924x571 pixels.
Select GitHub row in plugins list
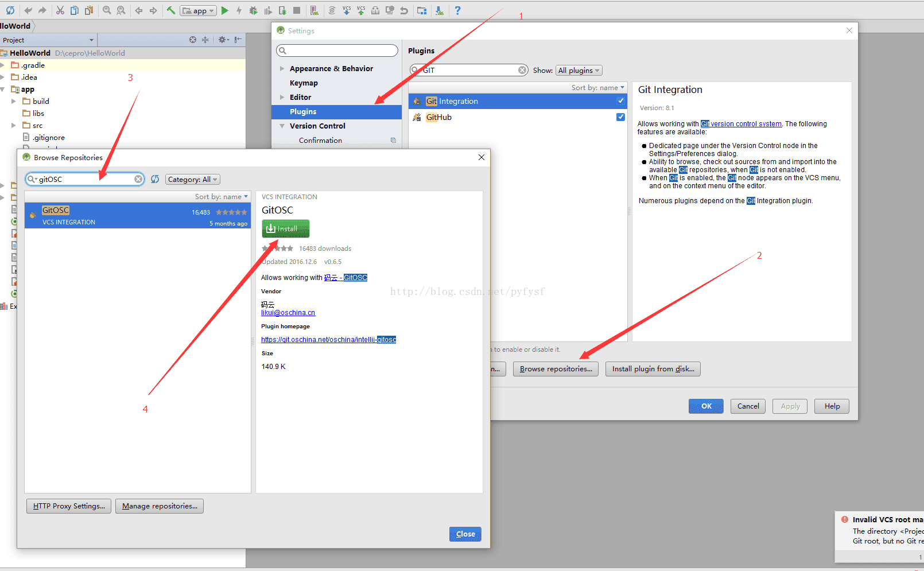pos(518,117)
